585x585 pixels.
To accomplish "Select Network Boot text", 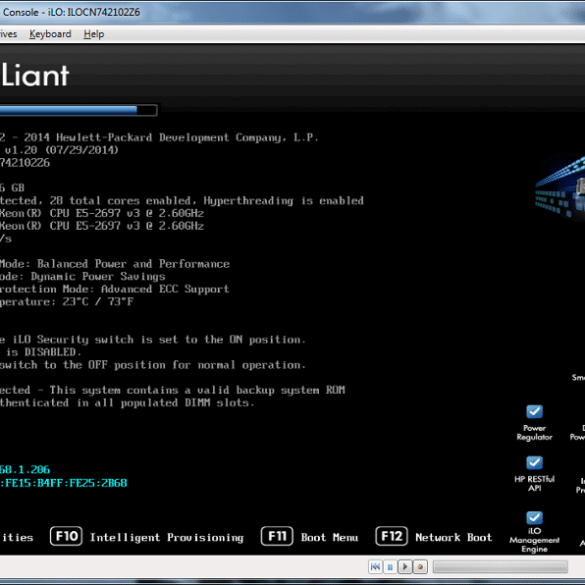I will [x=454, y=538].
